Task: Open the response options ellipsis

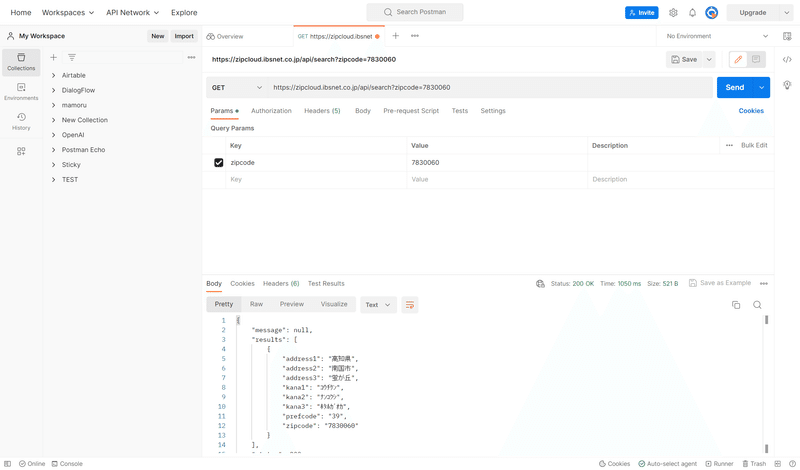Action: pos(764,283)
